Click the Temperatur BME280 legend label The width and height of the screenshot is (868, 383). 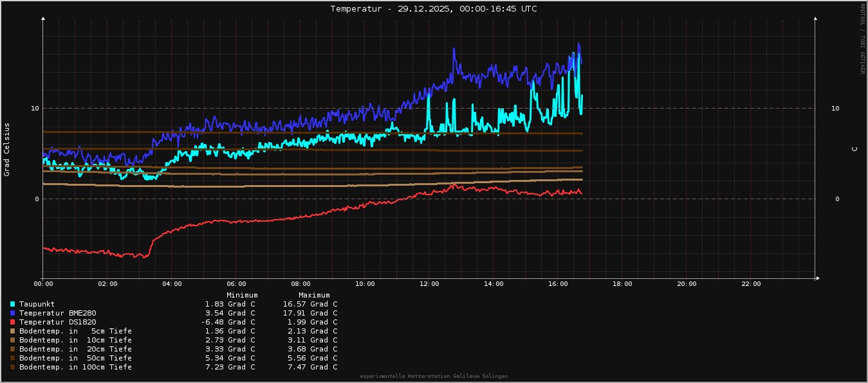pyautogui.click(x=57, y=313)
